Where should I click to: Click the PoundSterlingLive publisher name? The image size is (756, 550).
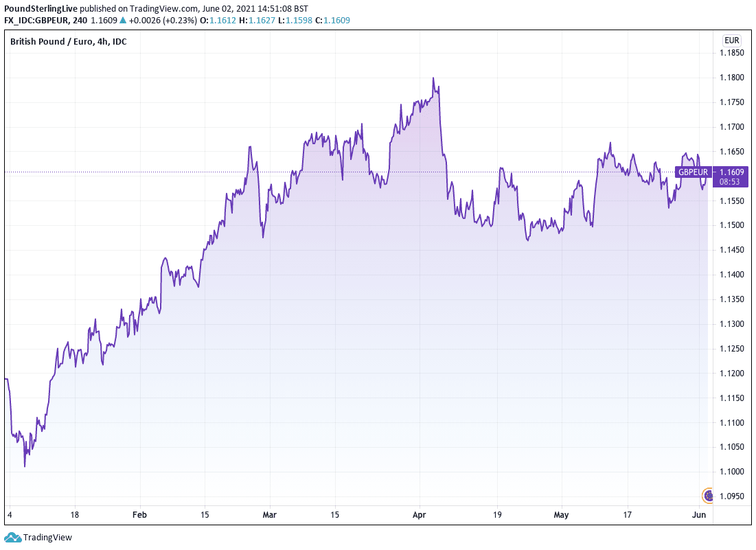pyautogui.click(x=41, y=9)
